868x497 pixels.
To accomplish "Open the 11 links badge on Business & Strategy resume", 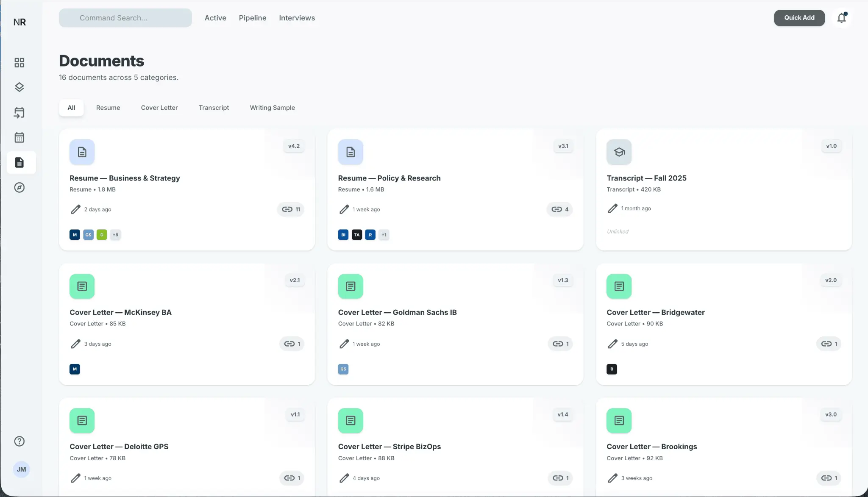I will (x=291, y=209).
